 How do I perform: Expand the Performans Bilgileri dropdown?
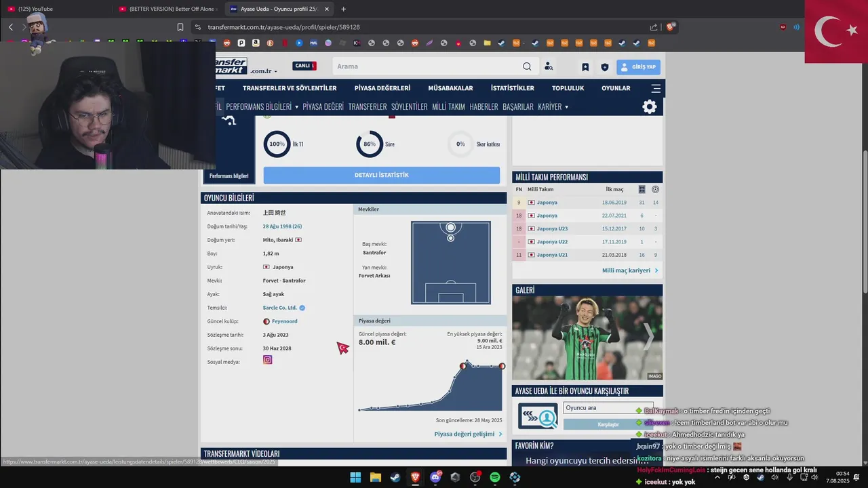point(262,106)
